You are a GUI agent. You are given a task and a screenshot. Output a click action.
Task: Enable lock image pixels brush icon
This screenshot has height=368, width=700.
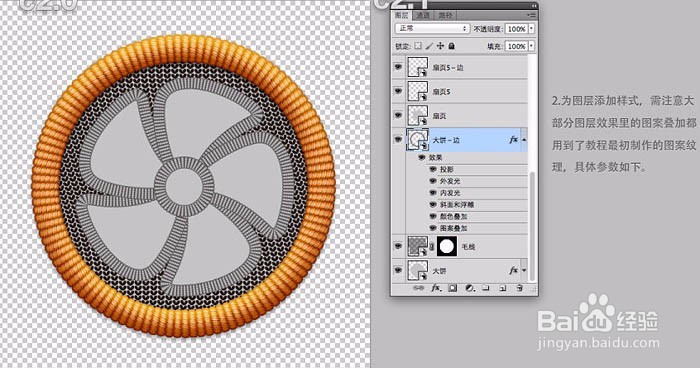tap(429, 46)
